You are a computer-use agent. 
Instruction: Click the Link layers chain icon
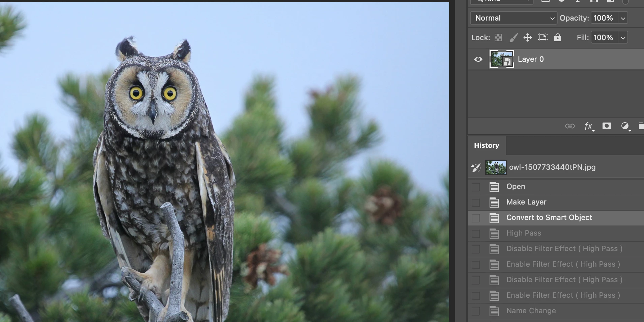point(570,126)
